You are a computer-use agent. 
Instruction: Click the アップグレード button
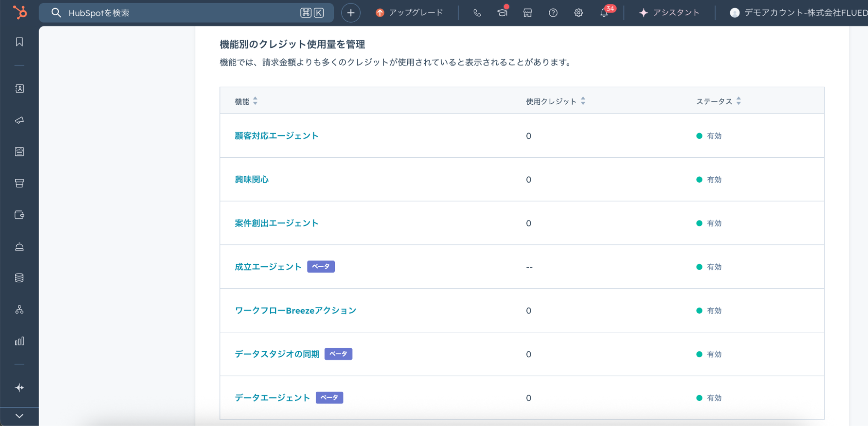409,13
